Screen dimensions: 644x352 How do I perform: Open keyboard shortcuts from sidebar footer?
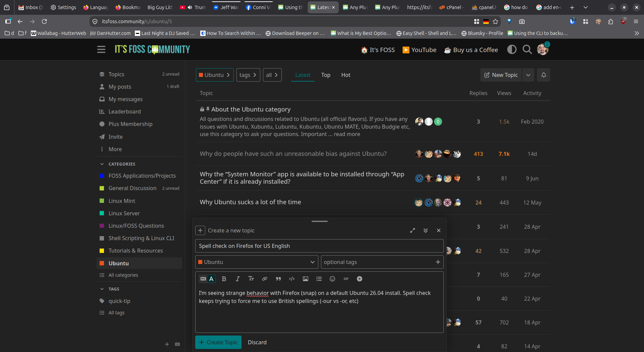(x=177, y=344)
